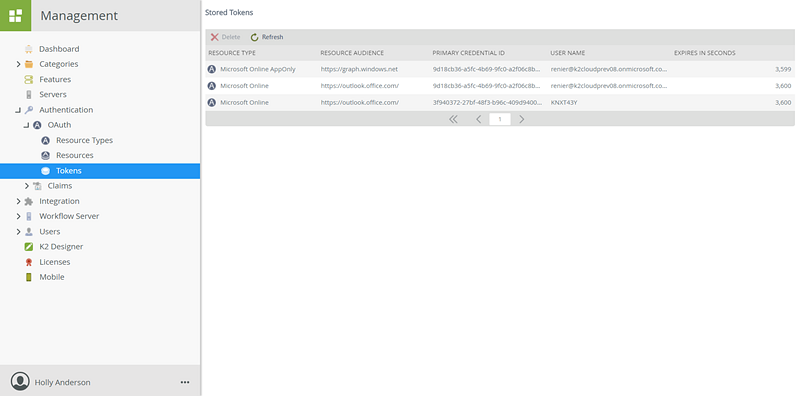Go to first page of tokens
This screenshot has width=800, height=396.
453,119
